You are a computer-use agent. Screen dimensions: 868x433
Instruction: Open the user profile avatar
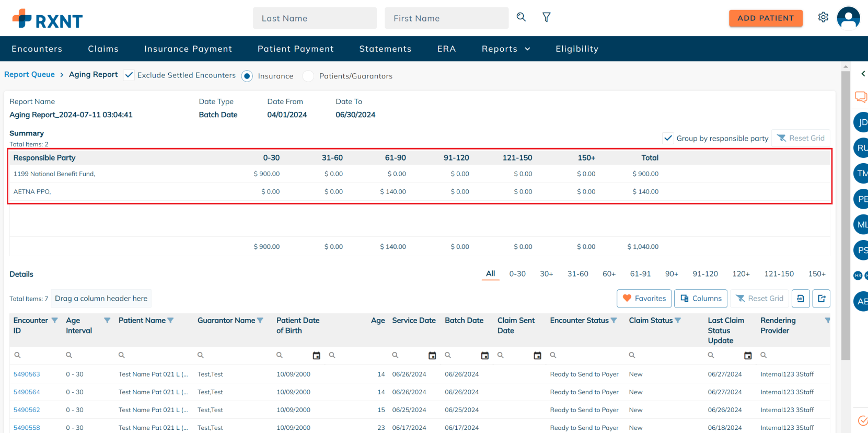tap(848, 18)
